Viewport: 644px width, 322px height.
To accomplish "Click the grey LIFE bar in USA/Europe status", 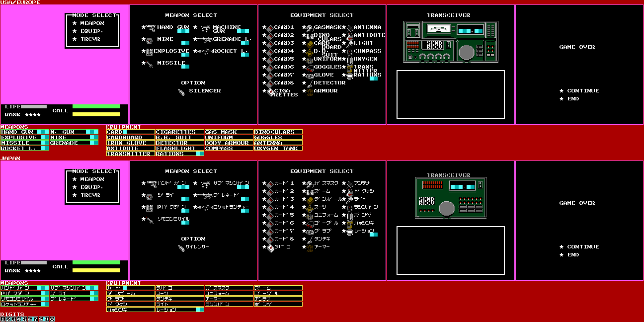I will 34,106.
